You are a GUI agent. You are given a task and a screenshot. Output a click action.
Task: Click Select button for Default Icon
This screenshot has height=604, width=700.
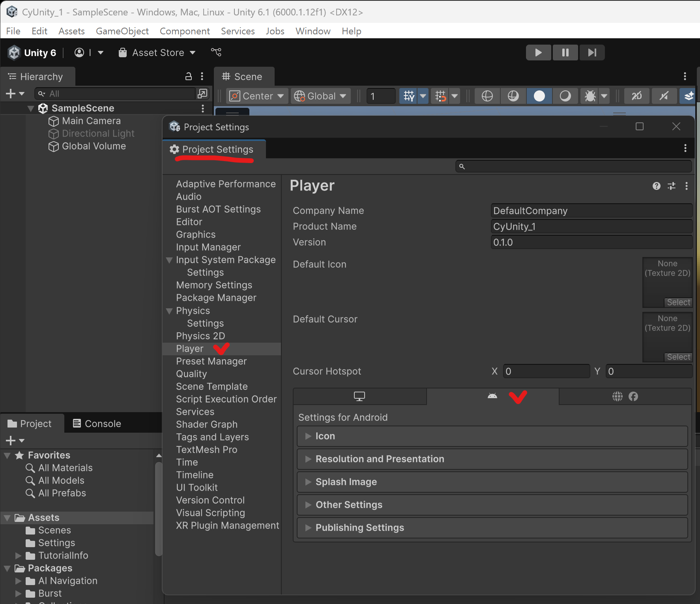click(x=678, y=302)
